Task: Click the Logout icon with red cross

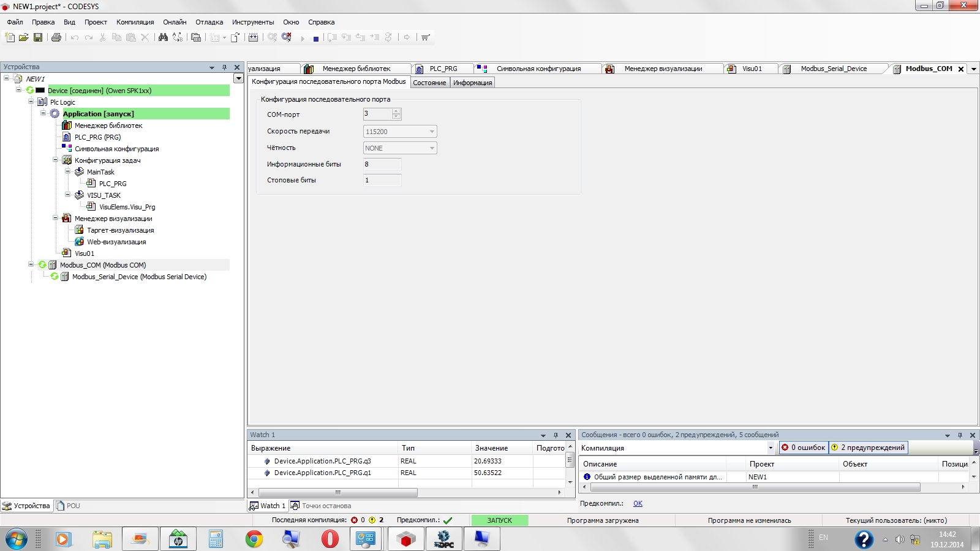Action: (x=287, y=37)
